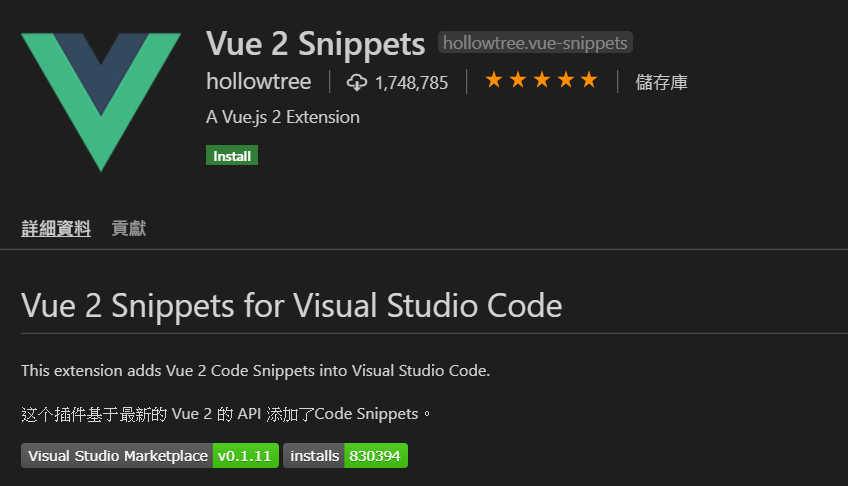Click the Visual Studio Marketplace badge label

pos(117,456)
